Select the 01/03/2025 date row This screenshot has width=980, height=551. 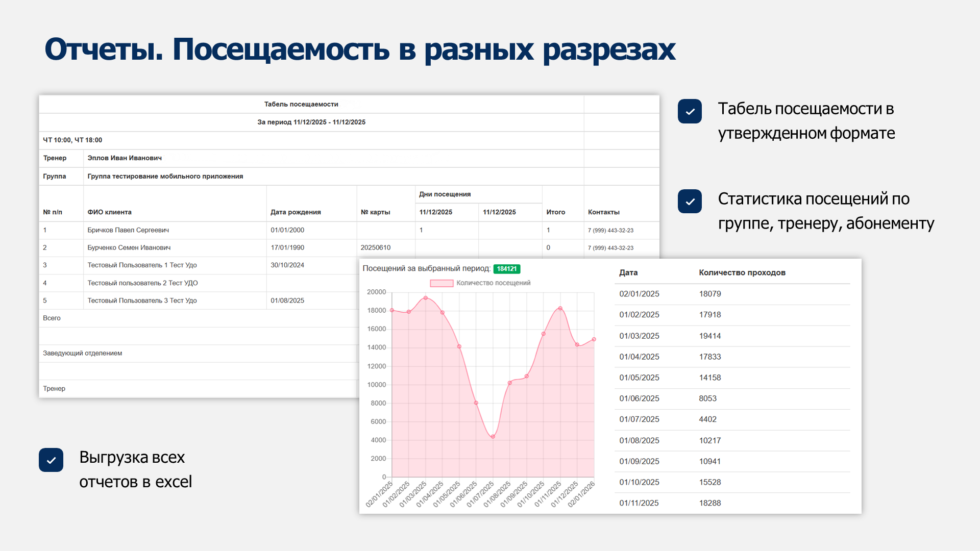click(732, 336)
